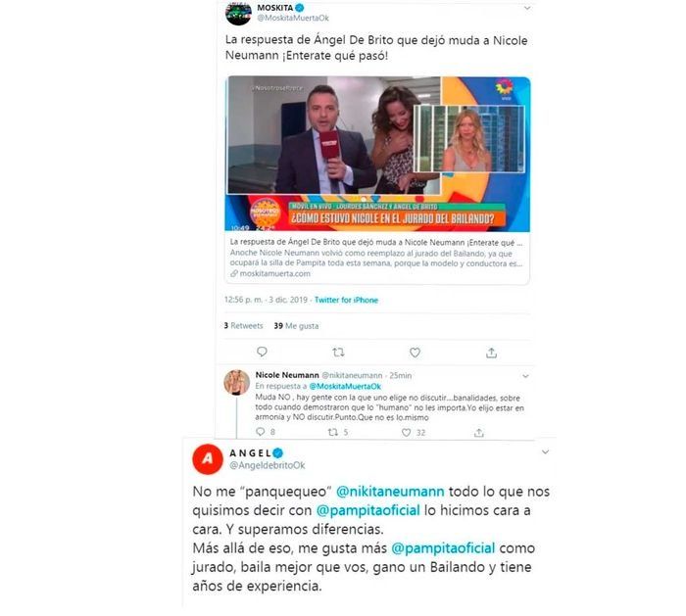
Task: Open @MoskitaMuertaOk reply mention
Action: coord(345,387)
